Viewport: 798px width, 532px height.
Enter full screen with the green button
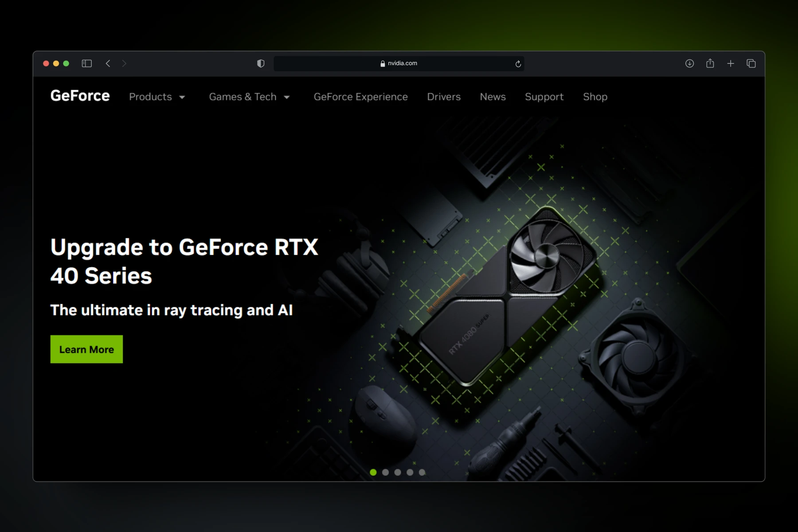(66, 63)
